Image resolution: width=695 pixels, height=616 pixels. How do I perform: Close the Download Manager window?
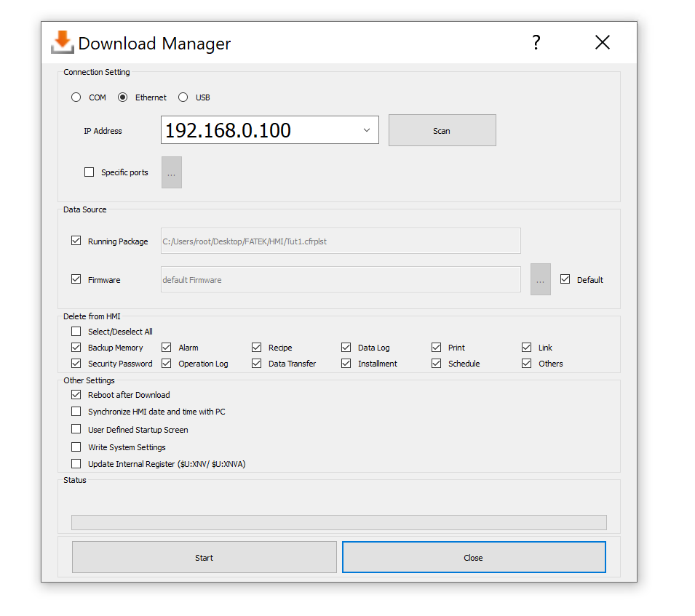point(602,43)
